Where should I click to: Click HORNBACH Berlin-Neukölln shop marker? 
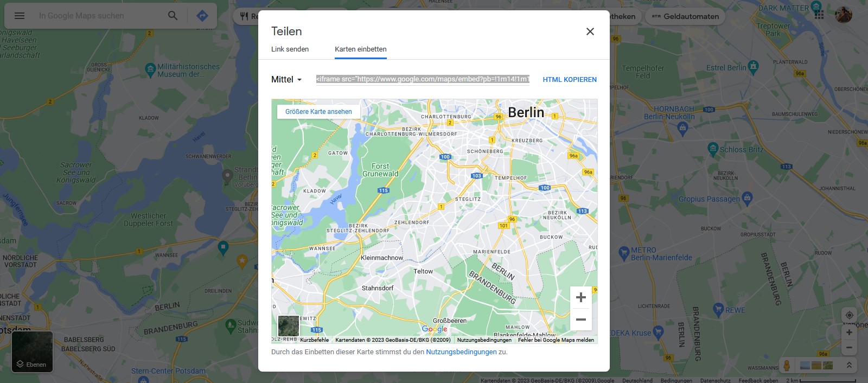pos(683,129)
